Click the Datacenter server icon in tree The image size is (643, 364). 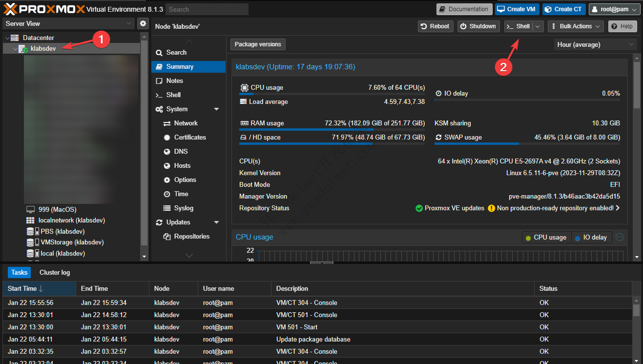(15, 38)
